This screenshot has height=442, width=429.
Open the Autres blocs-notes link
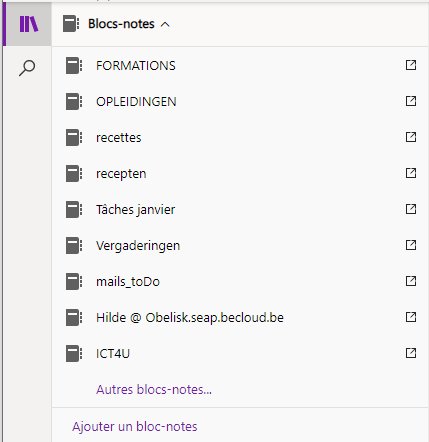[154, 389]
